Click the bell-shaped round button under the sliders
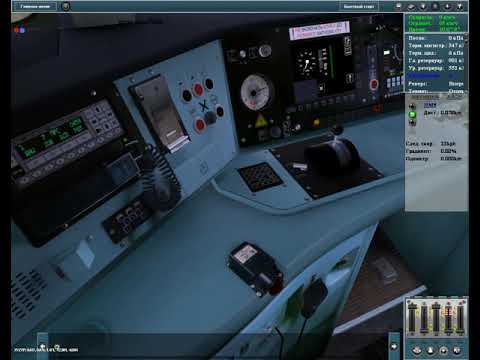Image resolution: width=480 pixels, height=360 pixels. pyautogui.click(x=430, y=350)
